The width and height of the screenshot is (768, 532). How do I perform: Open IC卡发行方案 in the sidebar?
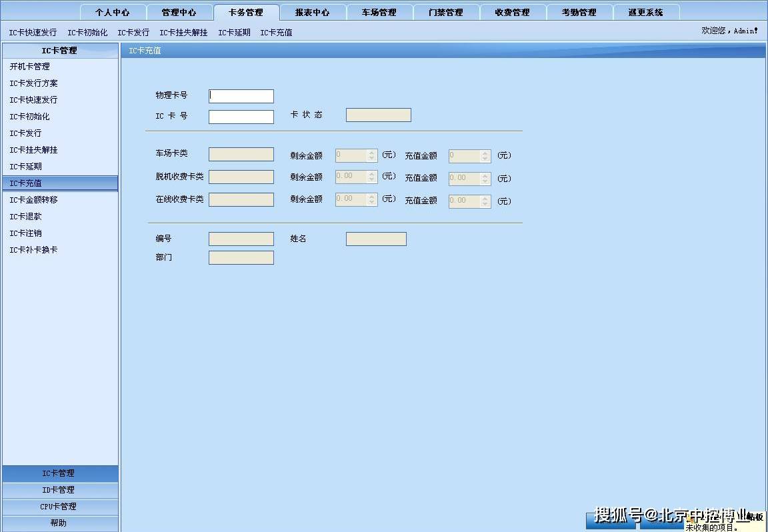coord(34,83)
